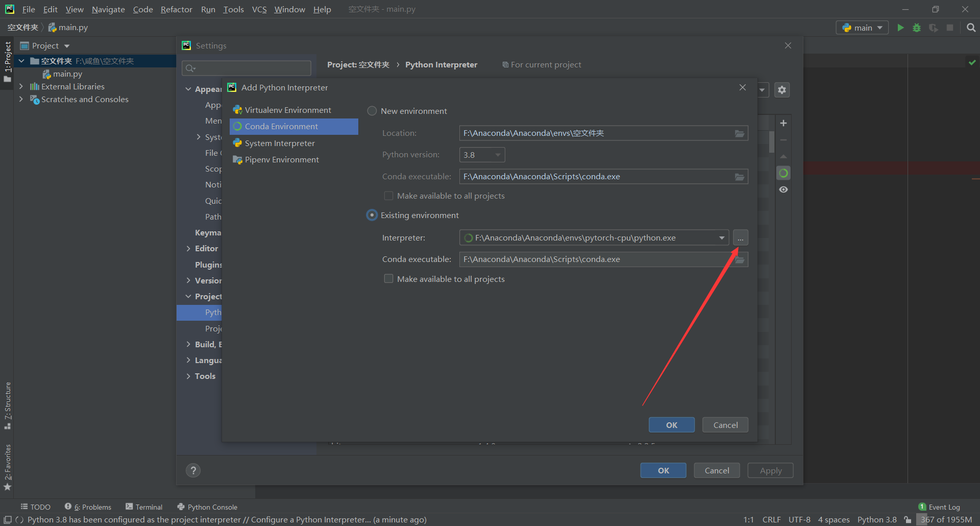Cancel the Add Python Interpreter dialog
The image size is (980, 526).
pos(725,425)
